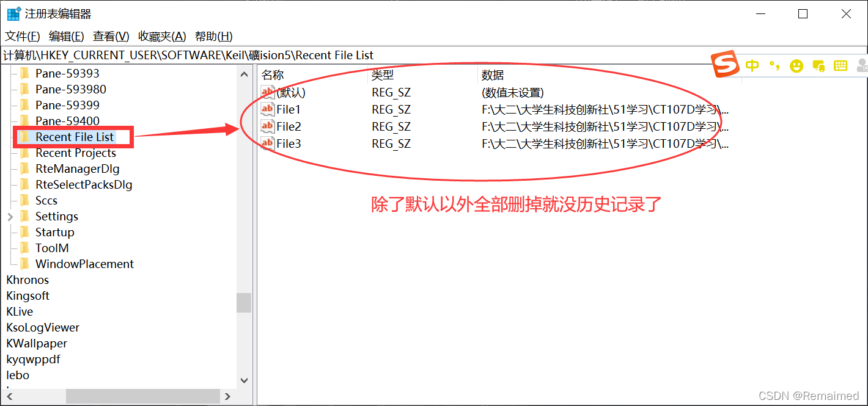Click the Registry Editor app icon in title bar
868x406 pixels.
point(13,13)
